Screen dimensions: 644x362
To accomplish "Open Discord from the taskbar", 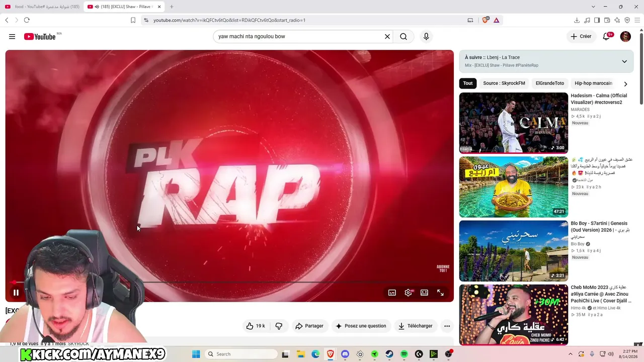I will pos(345,354).
